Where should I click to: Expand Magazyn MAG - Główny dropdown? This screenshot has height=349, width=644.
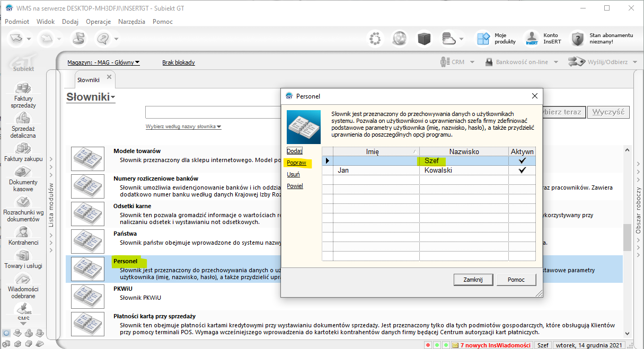click(103, 62)
